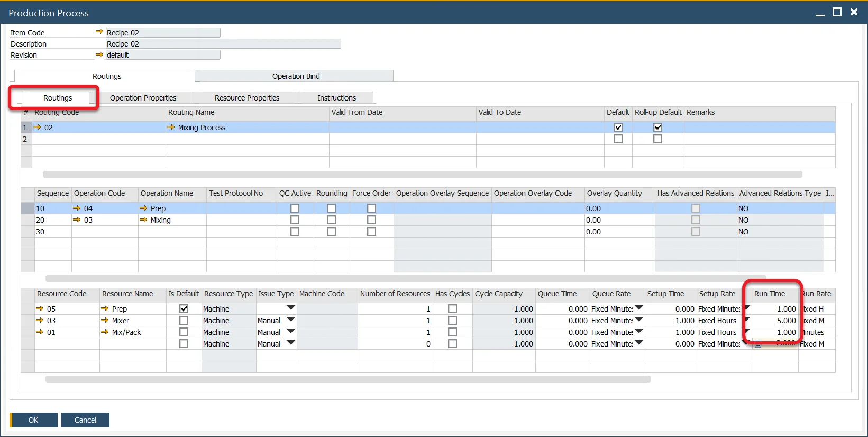Click the Run Time cell for Mixer

click(775, 321)
